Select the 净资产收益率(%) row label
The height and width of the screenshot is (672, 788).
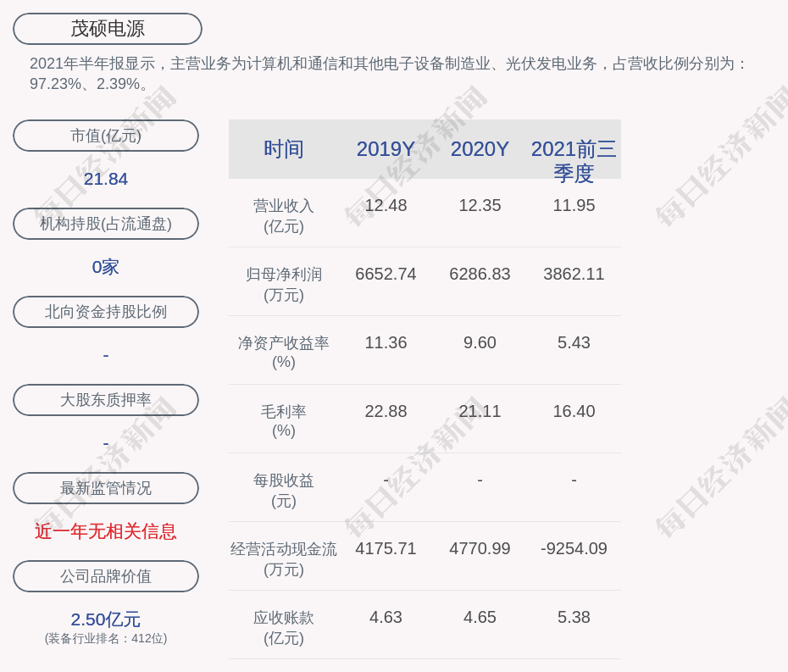click(x=284, y=353)
